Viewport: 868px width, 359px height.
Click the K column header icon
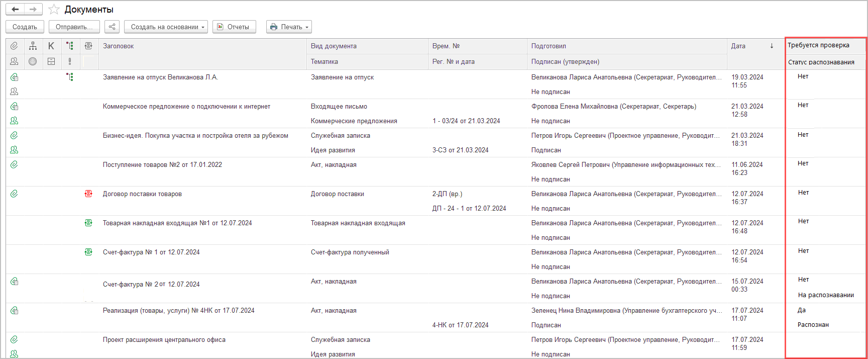coord(51,46)
